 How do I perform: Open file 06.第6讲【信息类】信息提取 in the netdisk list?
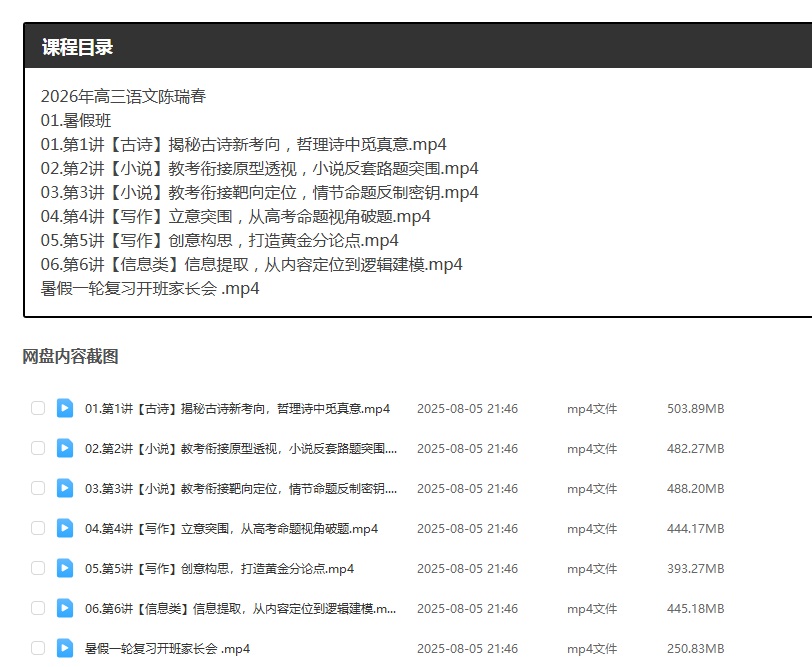point(241,608)
